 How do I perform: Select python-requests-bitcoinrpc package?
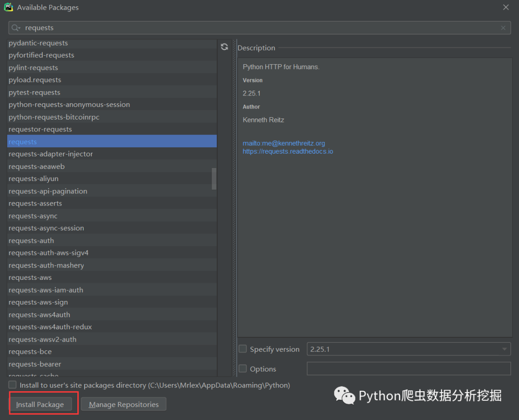pos(112,117)
